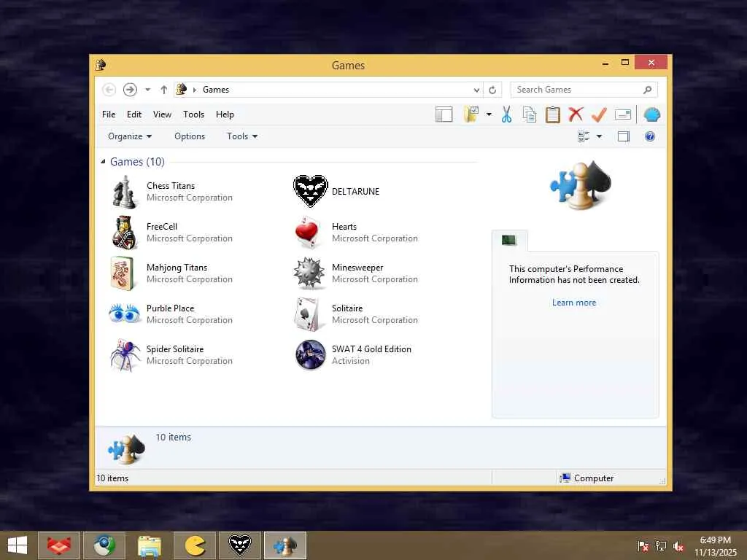Click the breadcrumb arrow before Games
747x560 pixels.
point(194,90)
